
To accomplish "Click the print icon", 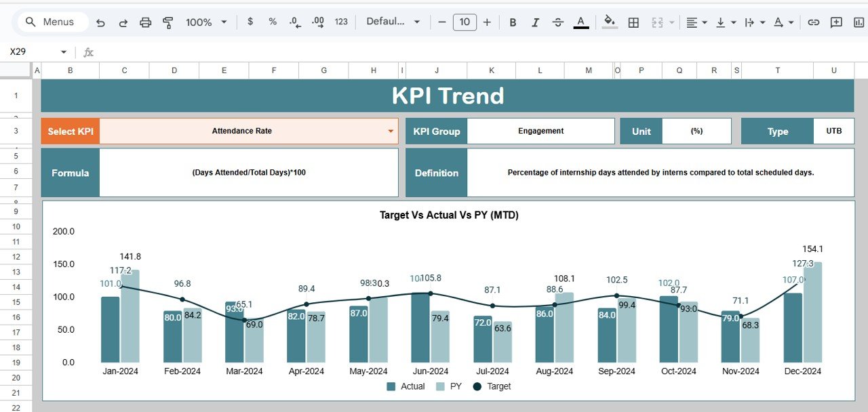I will tap(145, 22).
